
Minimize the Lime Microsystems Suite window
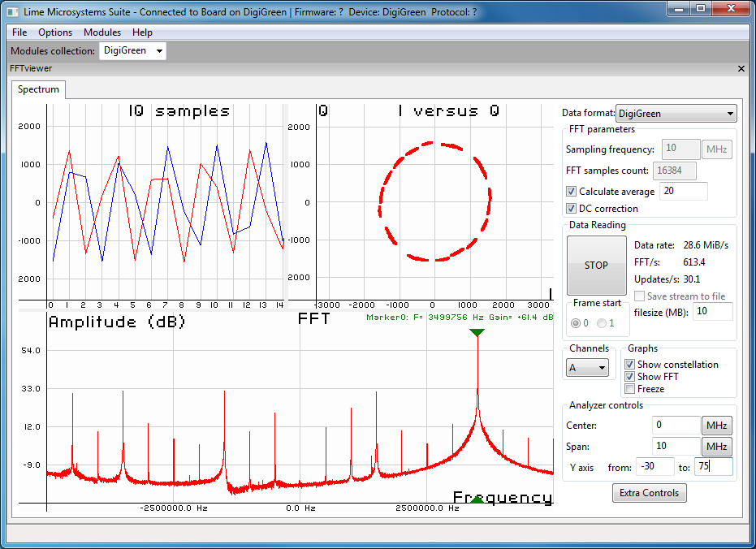680,8
